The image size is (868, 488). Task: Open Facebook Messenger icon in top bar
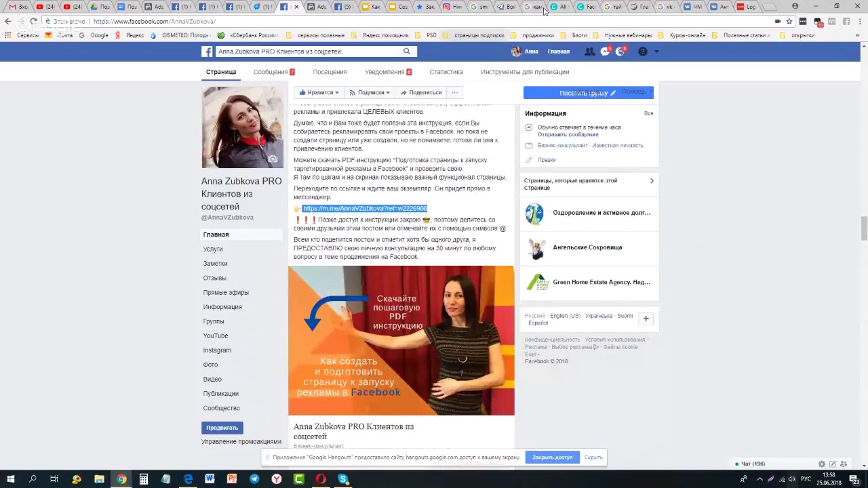tap(605, 52)
